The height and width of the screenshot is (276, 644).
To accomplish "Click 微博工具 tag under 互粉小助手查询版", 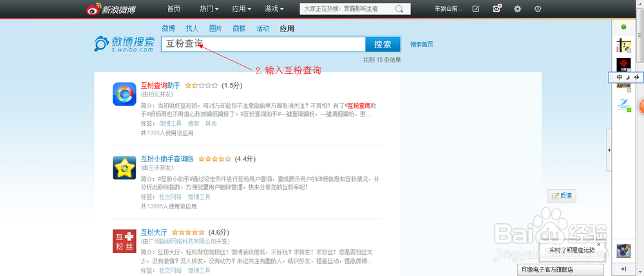I will tap(199, 197).
